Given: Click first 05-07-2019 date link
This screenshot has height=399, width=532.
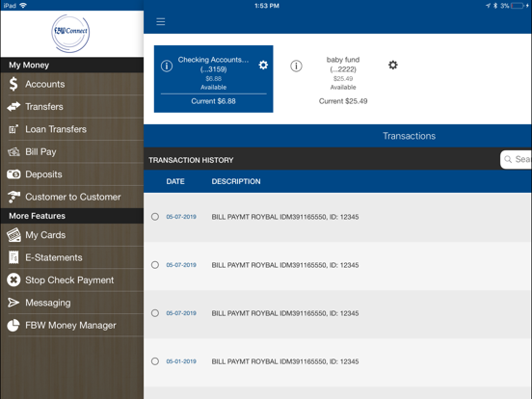Looking at the screenshot, I should click(x=181, y=217).
